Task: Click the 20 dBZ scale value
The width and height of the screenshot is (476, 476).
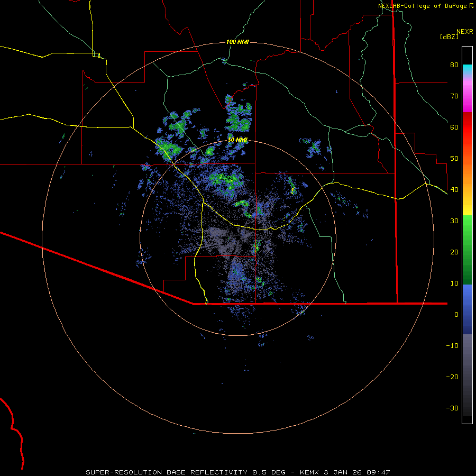Action: click(454, 252)
